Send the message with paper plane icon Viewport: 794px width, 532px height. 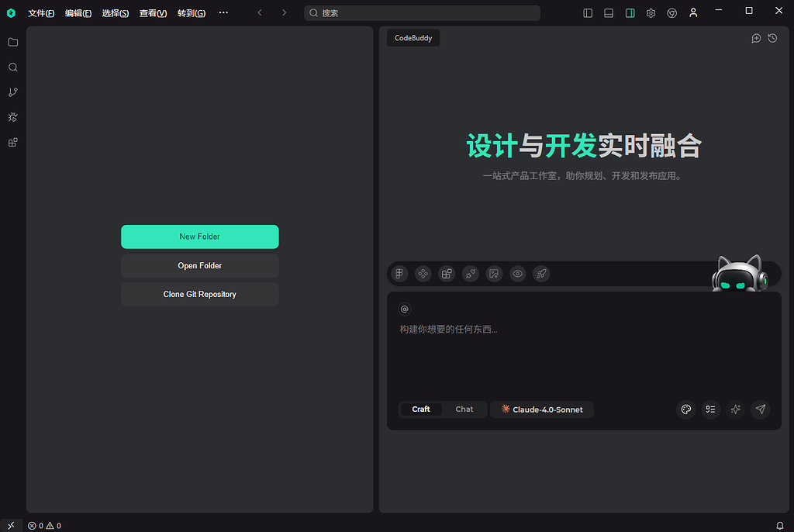(761, 409)
